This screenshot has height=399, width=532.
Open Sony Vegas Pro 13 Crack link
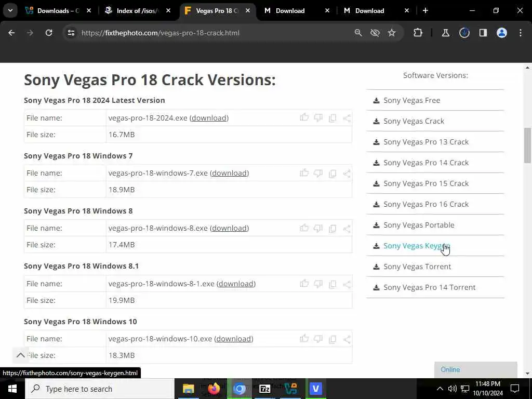tap(426, 142)
